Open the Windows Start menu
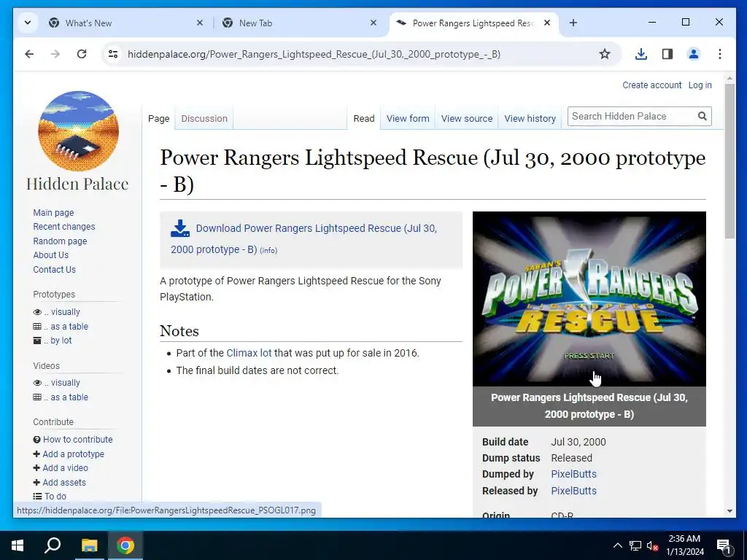This screenshot has width=747, height=560. (18, 545)
